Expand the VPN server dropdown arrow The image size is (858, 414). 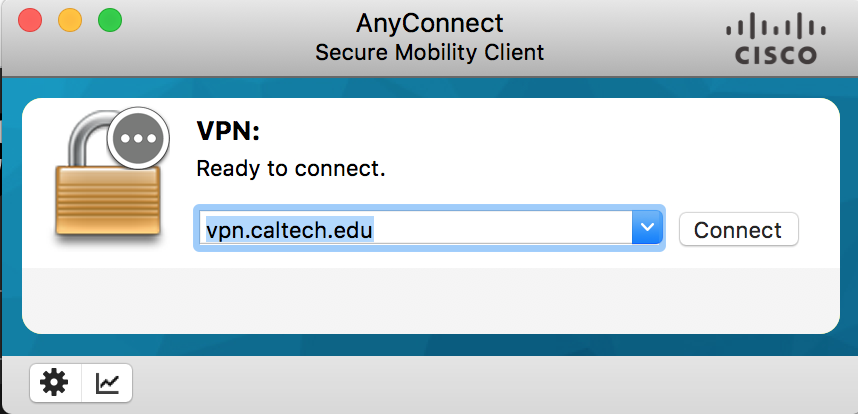[648, 229]
